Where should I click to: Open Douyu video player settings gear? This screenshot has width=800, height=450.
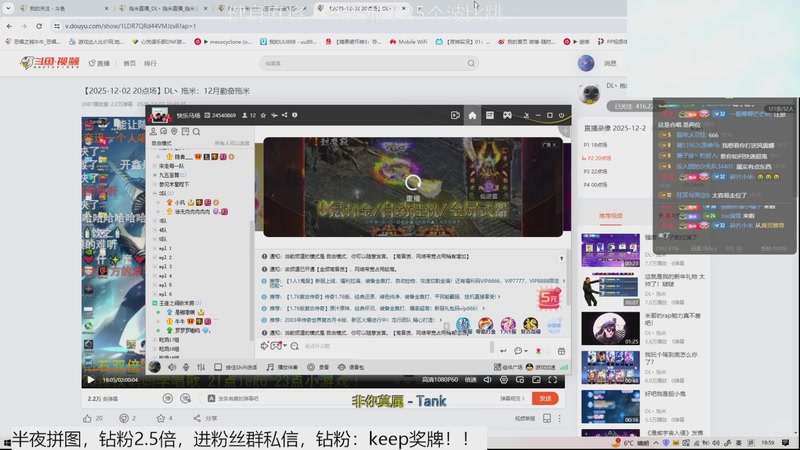tap(504, 380)
